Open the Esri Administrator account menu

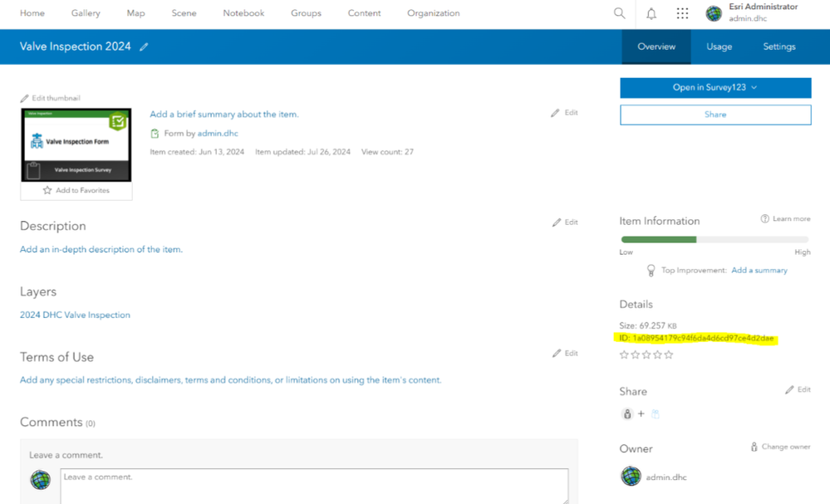tap(752, 12)
